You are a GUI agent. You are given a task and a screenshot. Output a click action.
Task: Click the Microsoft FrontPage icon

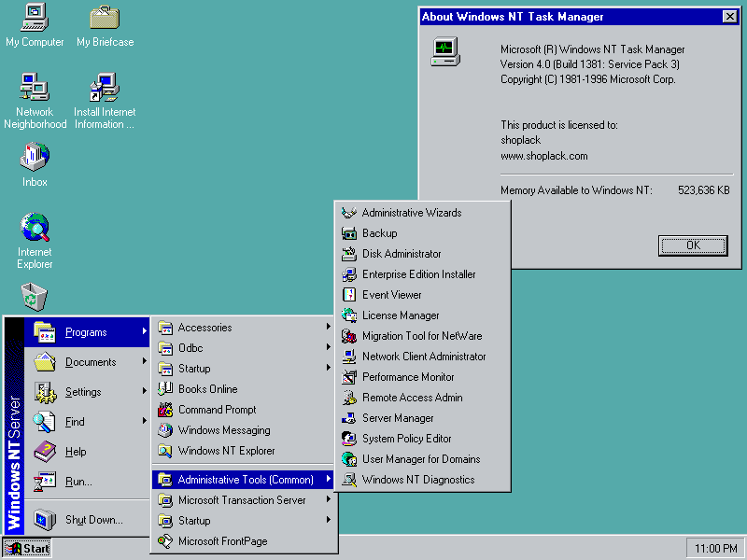coord(165,541)
